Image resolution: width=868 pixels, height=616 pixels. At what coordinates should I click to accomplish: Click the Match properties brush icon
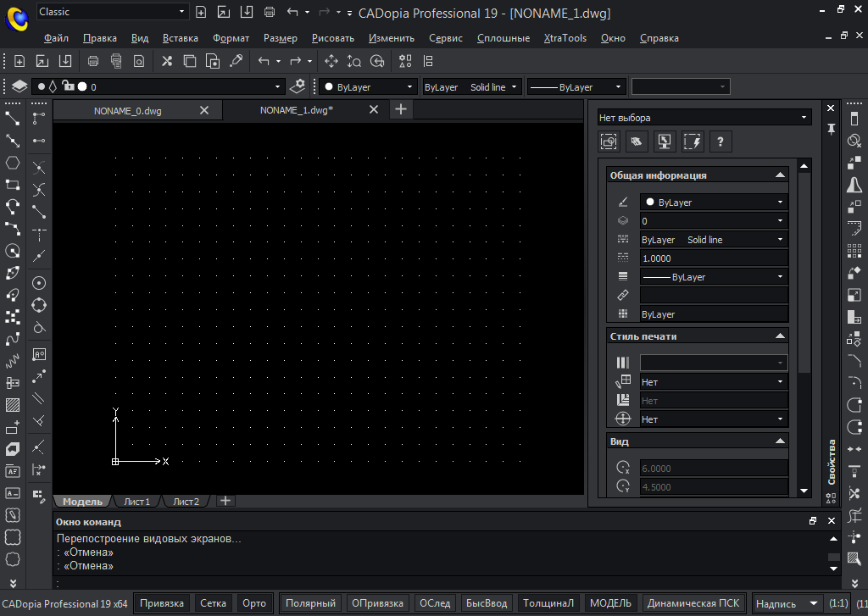coord(236,61)
